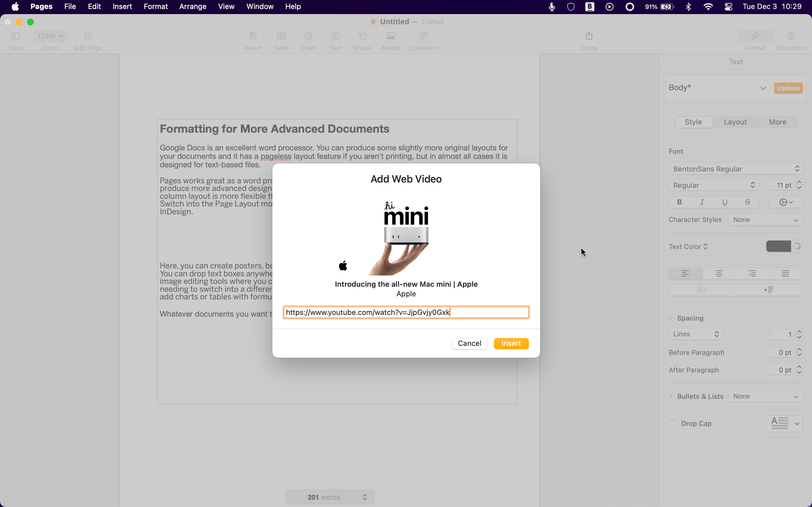Screen dimensions: 812x507
Task: Expand the Bullets and Lists dropdown
Action: click(x=766, y=396)
